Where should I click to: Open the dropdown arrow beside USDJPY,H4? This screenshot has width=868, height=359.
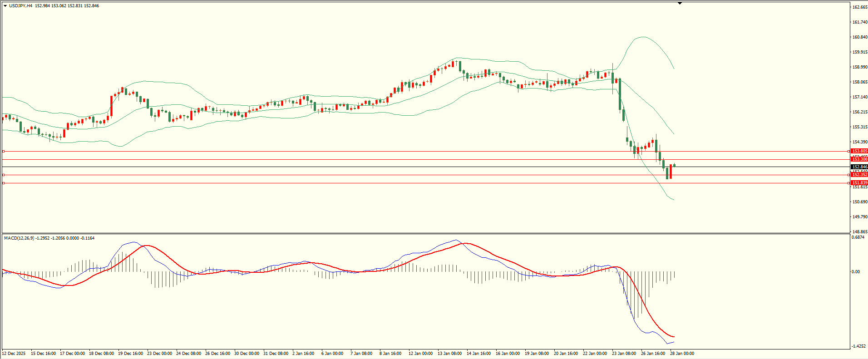[5, 6]
